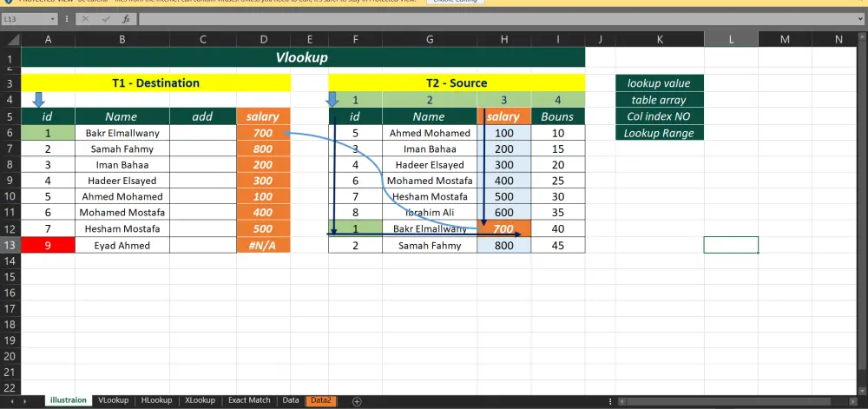Select the 'Lookup Range' cell
The width and height of the screenshot is (868, 409).
click(x=660, y=133)
